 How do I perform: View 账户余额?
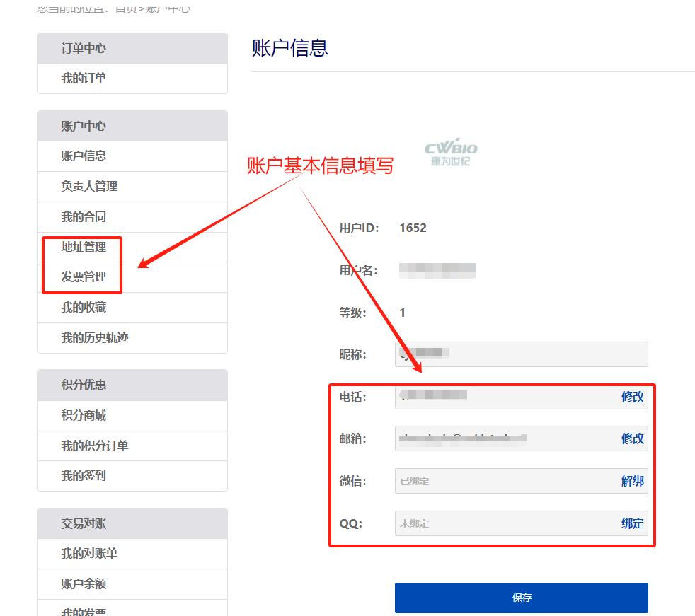tap(84, 584)
